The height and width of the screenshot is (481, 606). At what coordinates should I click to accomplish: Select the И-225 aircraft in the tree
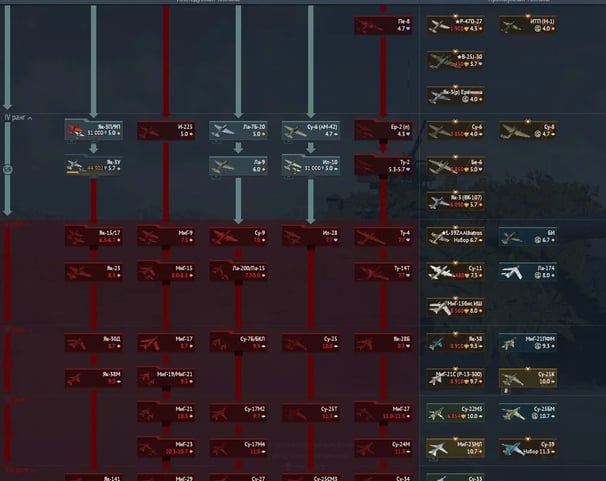tap(165, 130)
